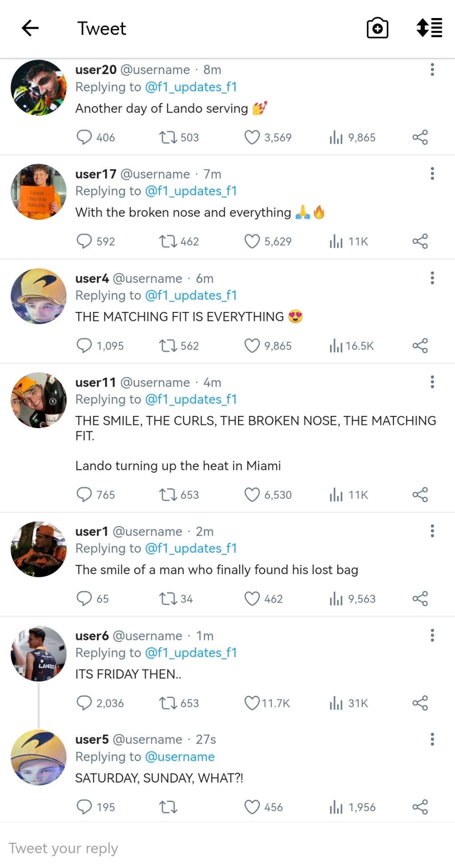The width and height of the screenshot is (455, 868).
Task: Open more options for user20's tweet
Action: 432,70
